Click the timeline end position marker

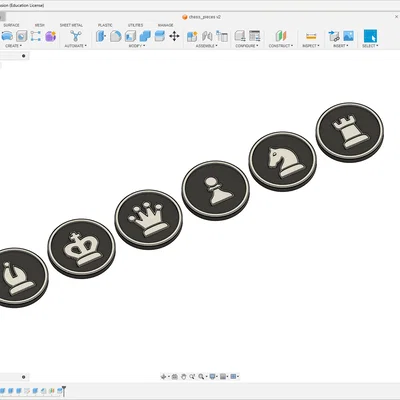pyautogui.click(x=64, y=391)
